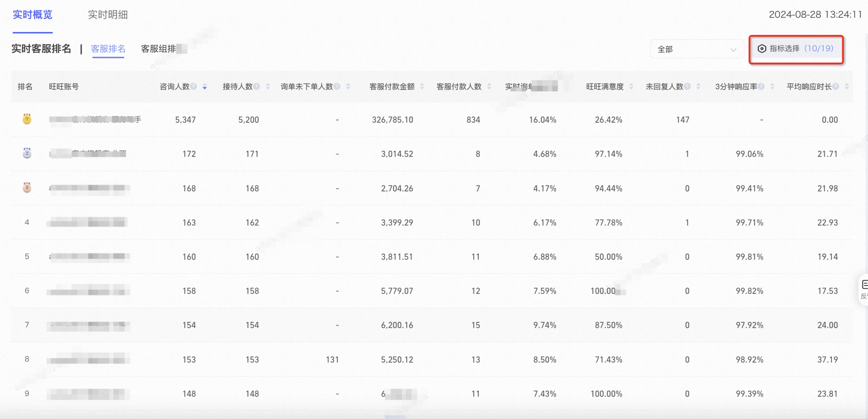This screenshot has height=419, width=868.
Task: Open the feedback widget at right edge
Action: point(864,290)
